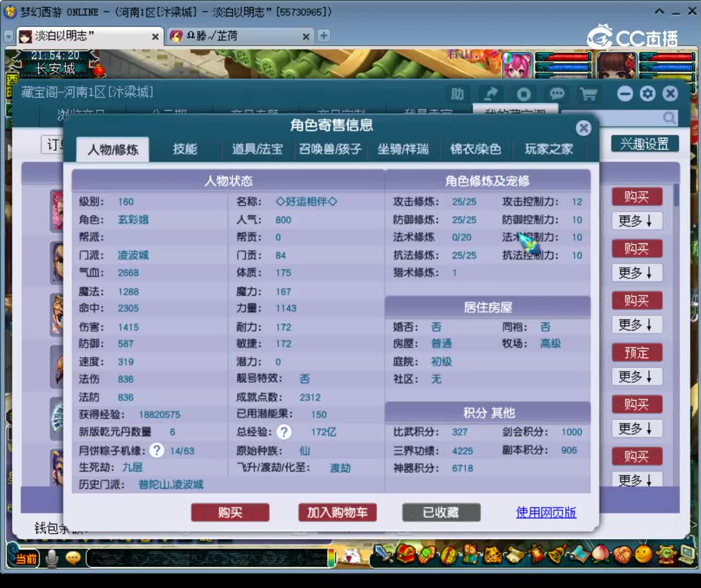Close the 角色寄售信息 dialog with its X
The width and height of the screenshot is (701, 588).
(584, 128)
